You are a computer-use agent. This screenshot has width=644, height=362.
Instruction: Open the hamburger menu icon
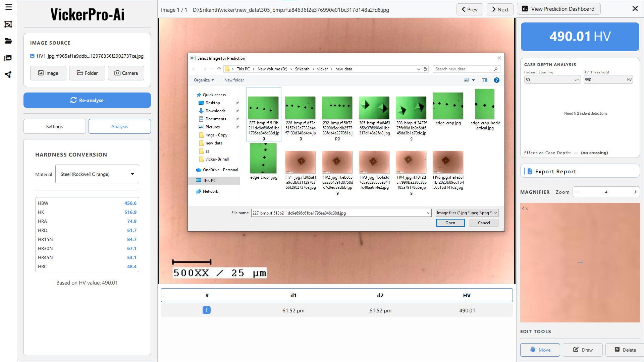pyautogui.click(x=8, y=7)
